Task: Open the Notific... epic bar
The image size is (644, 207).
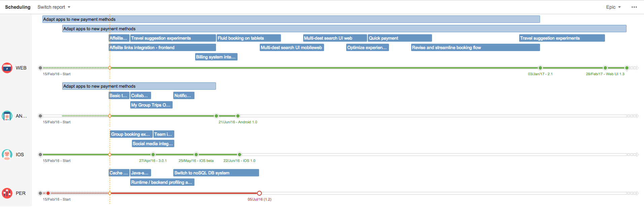Action: coord(184,95)
